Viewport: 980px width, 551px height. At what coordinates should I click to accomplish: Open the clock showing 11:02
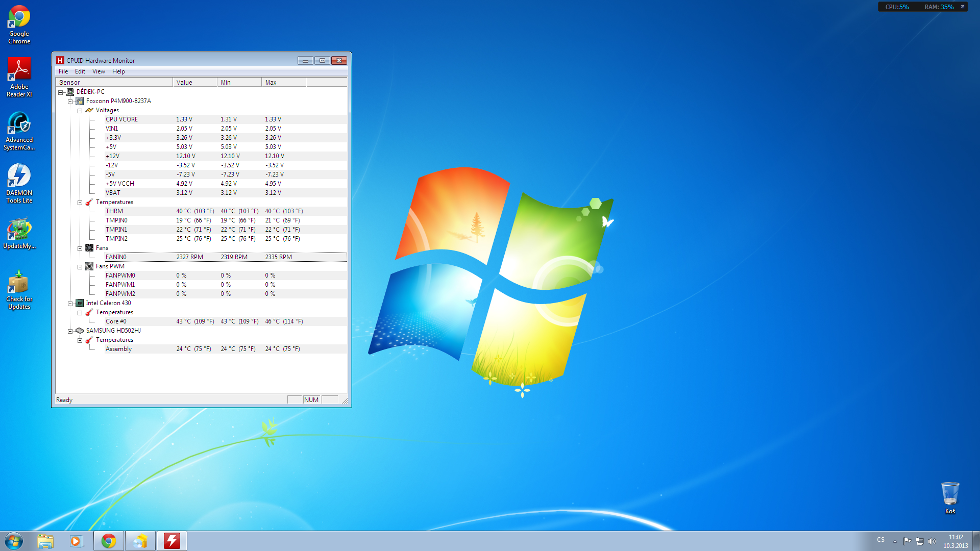coord(955,541)
